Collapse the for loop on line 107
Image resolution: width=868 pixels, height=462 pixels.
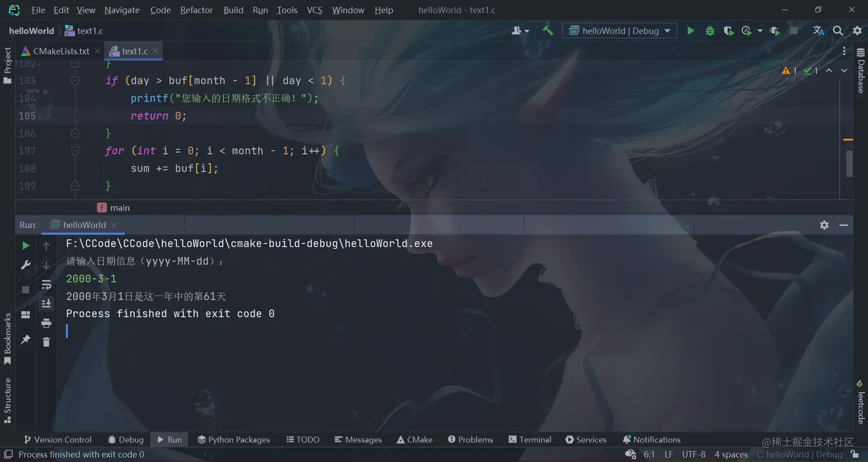point(75,151)
